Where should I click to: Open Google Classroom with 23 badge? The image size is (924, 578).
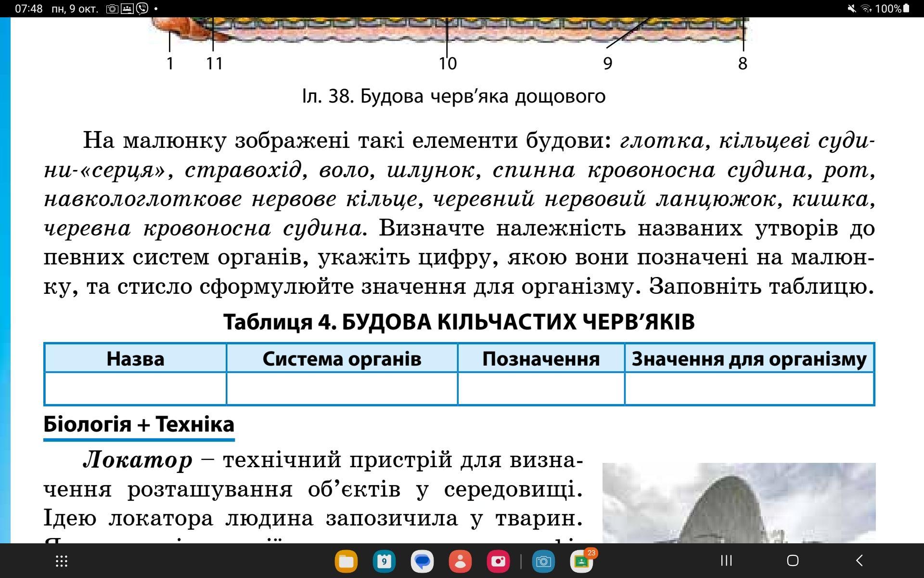(x=581, y=561)
